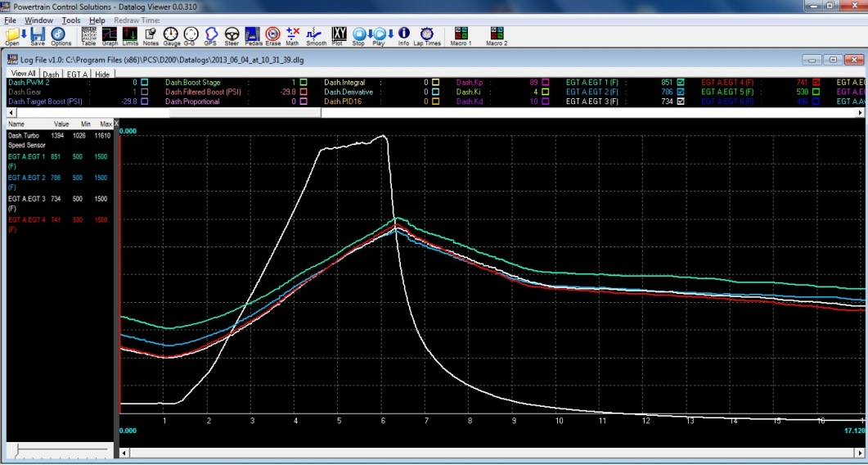Apply the Smooth tool
The width and height of the screenshot is (868, 465).
316,35
